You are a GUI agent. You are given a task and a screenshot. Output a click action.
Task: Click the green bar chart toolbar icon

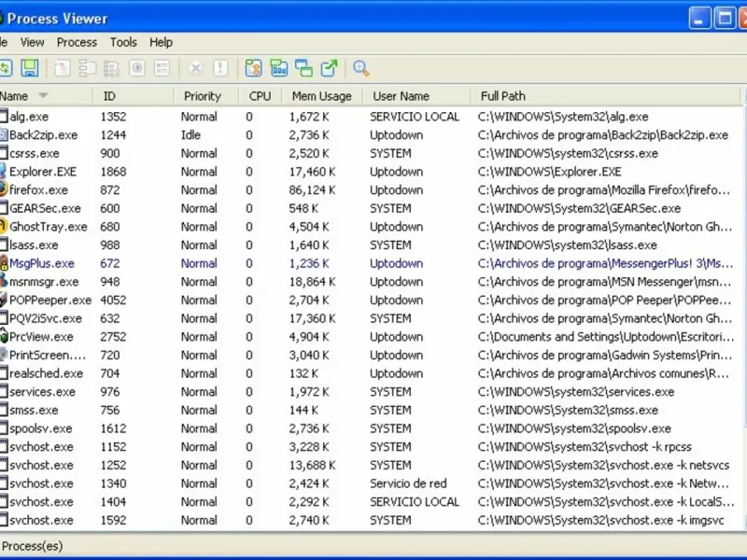[x=278, y=68]
